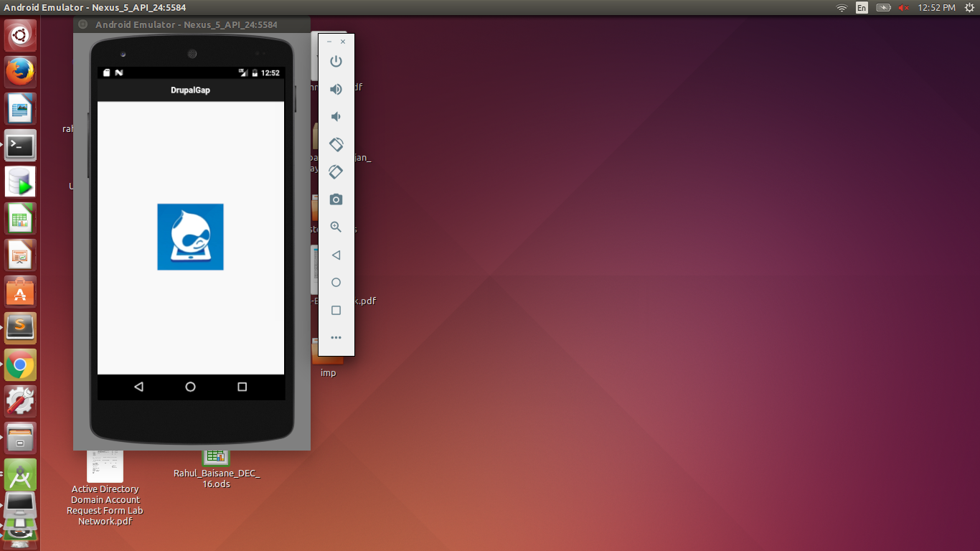Enter zoom mode with the magnifier icon
The image size is (980, 551).
(336, 227)
